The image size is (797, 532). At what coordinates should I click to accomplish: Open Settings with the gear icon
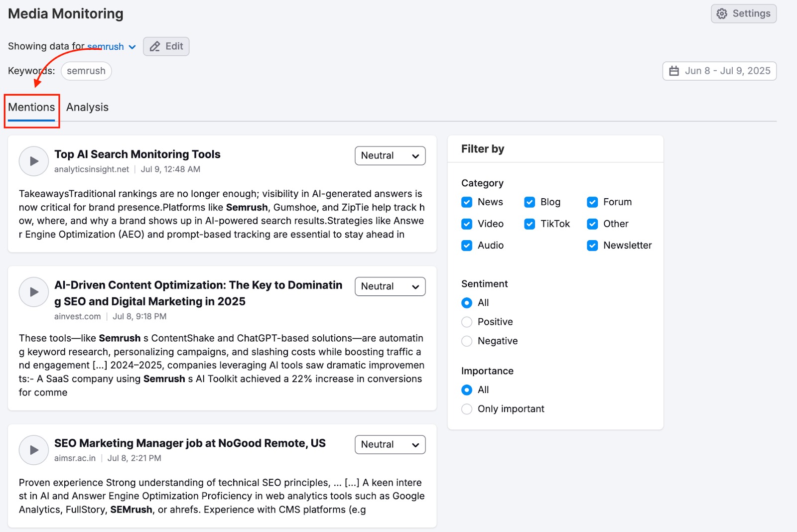click(x=722, y=14)
